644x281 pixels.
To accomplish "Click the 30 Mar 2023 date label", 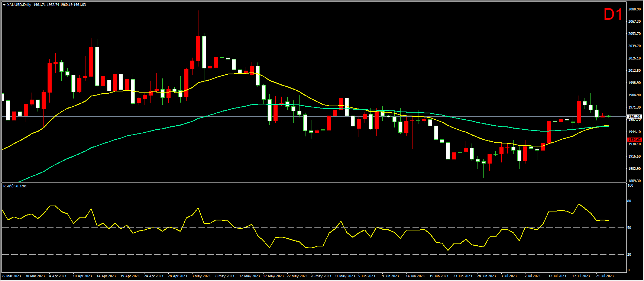I will [x=35, y=276].
